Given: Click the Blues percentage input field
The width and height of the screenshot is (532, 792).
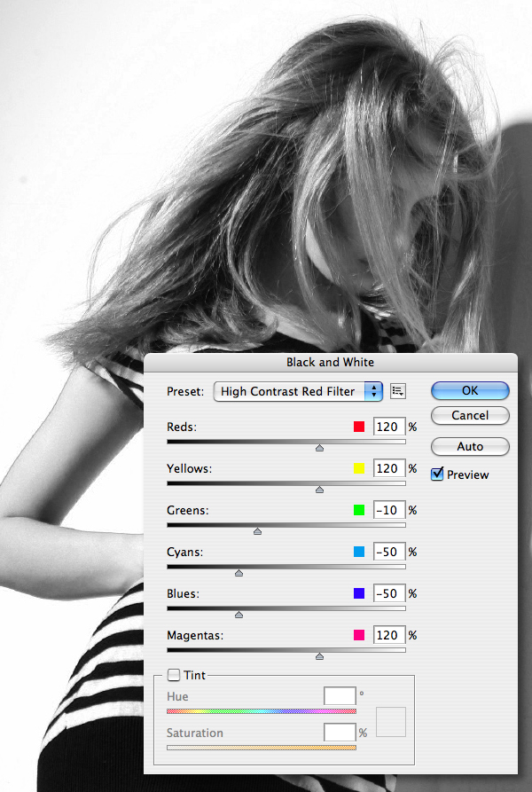Looking at the screenshot, I should (389, 593).
